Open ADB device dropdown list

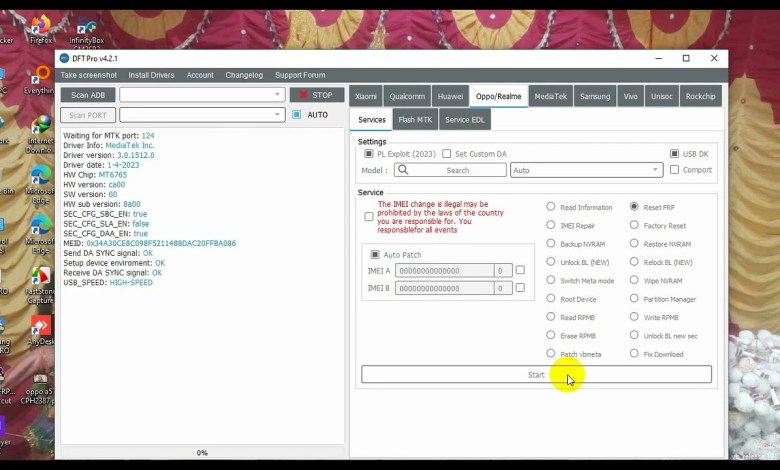[x=277, y=94]
